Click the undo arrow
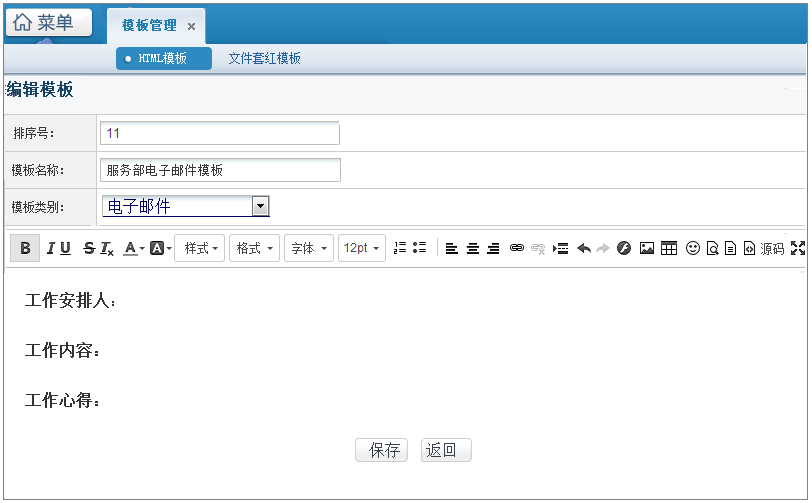 click(584, 249)
